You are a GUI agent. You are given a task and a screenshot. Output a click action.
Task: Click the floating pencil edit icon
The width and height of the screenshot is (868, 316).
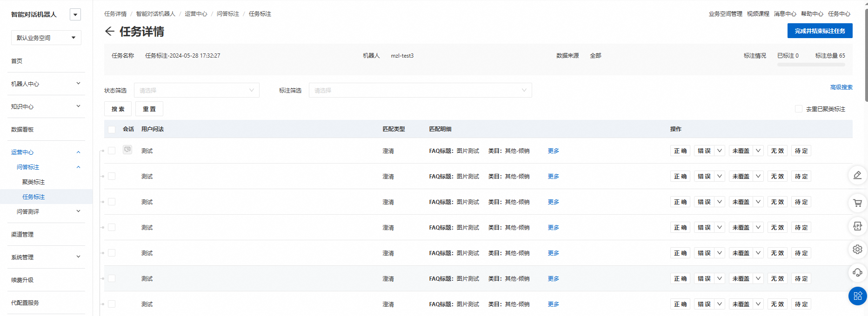(x=858, y=175)
